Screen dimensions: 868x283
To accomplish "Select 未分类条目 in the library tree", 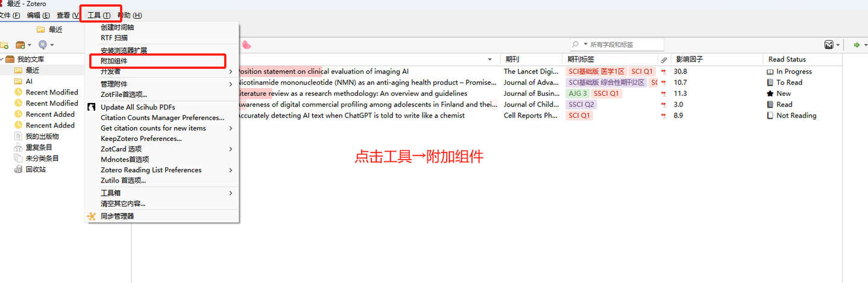I will [42, 158].
